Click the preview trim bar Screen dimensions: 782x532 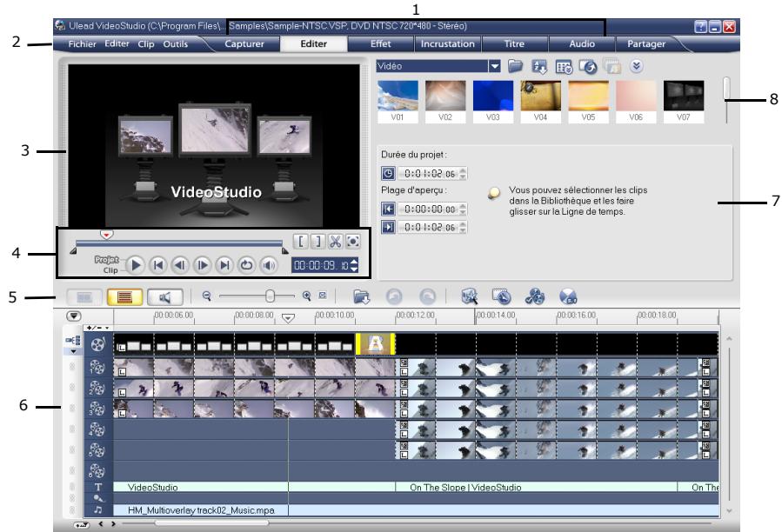coord(179,244)
